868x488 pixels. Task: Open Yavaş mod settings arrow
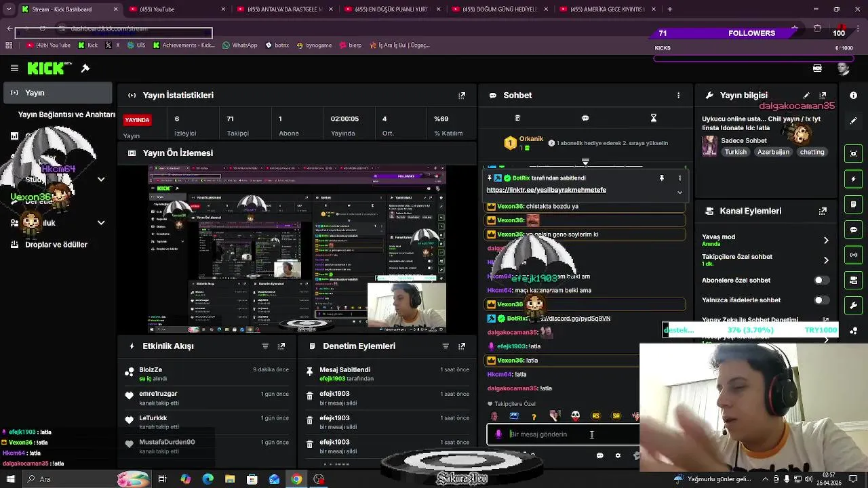[x=826, y=241]
